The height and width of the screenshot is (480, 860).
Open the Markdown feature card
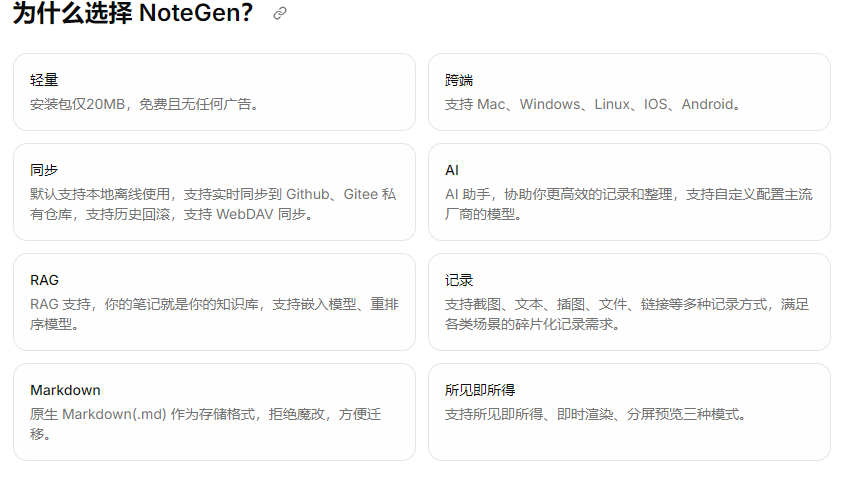coord(214,412)
